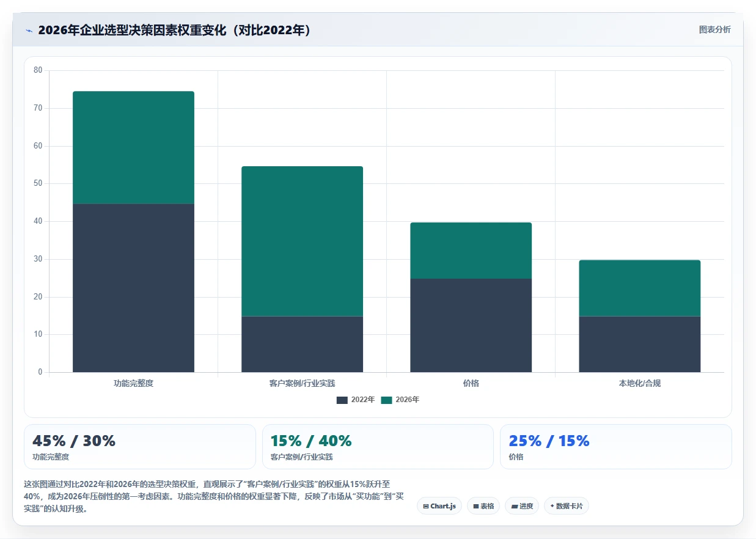756x539 pixels.
Task: Toggle the 2026年 legend dataset
Action: pyautogui.click(x=400, y=400)
